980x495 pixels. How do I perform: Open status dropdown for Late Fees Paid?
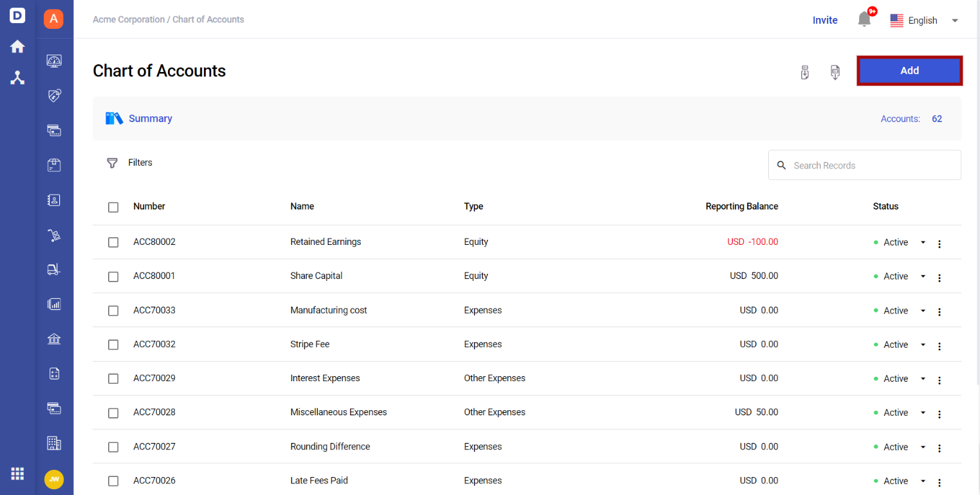[923, 481]
